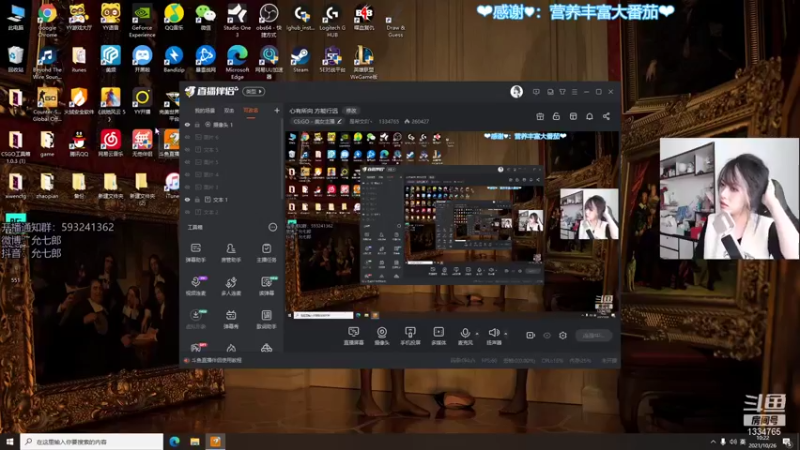
Task: Open Google Chrome desktop shortcut
Action: point(47,20)
